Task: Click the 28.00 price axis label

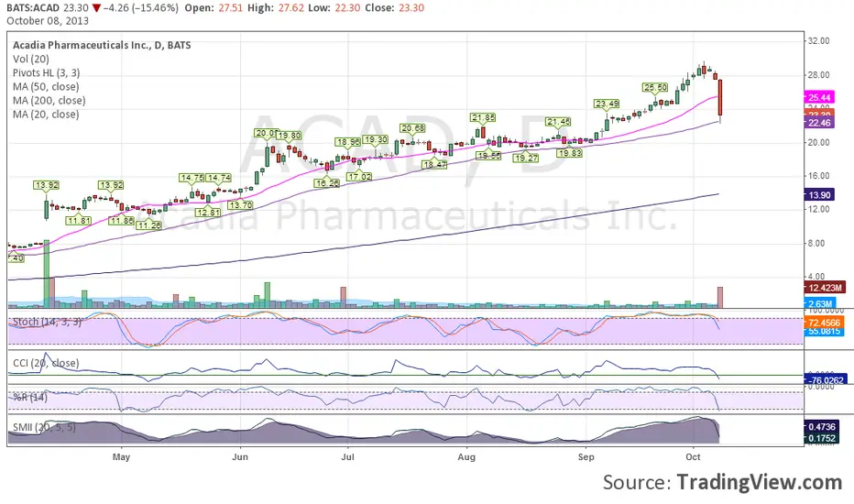Action: (x=818, y=75)
